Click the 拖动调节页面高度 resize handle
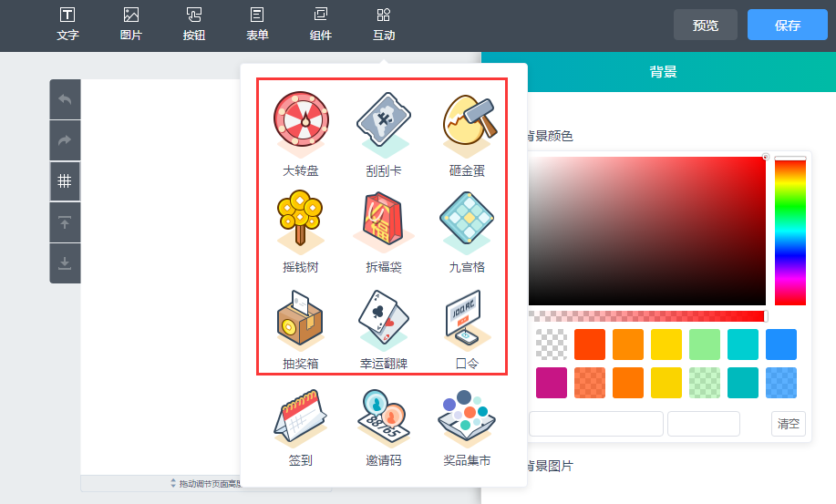Viewport: 836px width, 504px height. [x=205, y=483]
